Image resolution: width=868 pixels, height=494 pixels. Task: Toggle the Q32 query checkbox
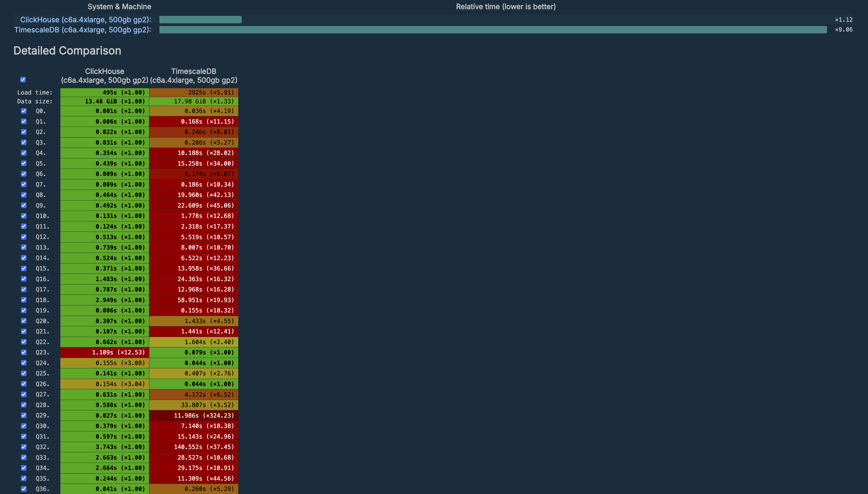tap(24, 447)
